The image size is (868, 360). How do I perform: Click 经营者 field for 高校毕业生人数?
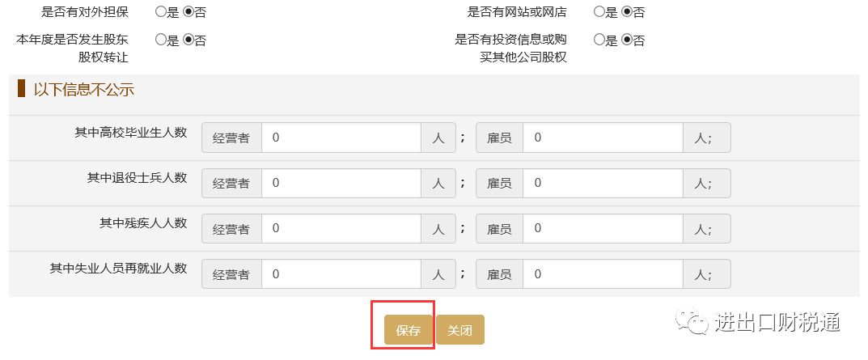tap(341, 138)
